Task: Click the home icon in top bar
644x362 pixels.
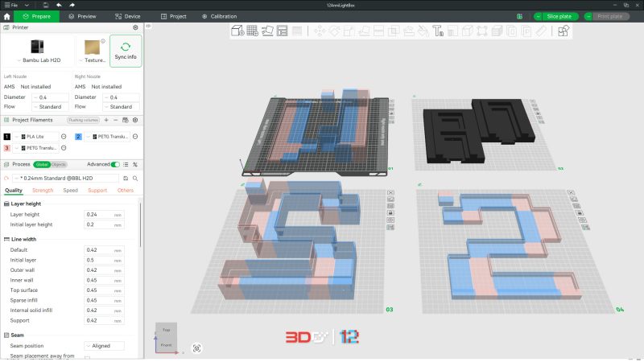Action: tap(8, 16)
